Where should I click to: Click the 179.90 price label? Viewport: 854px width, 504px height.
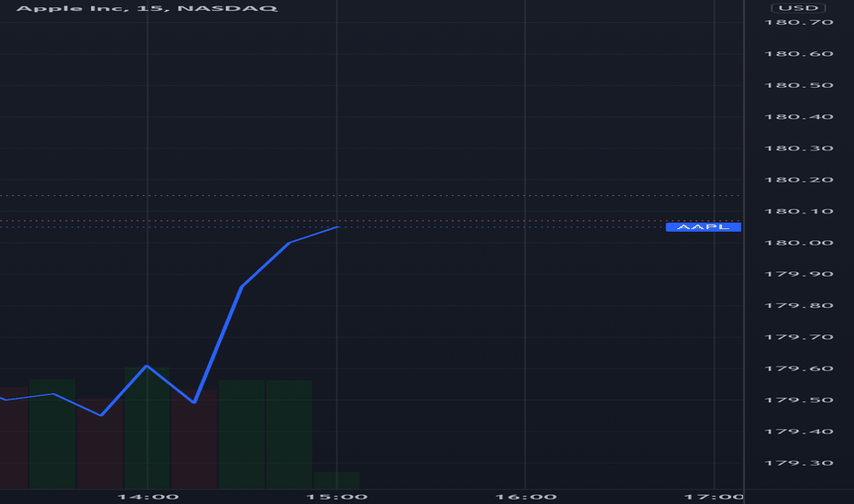coord(799,274)
